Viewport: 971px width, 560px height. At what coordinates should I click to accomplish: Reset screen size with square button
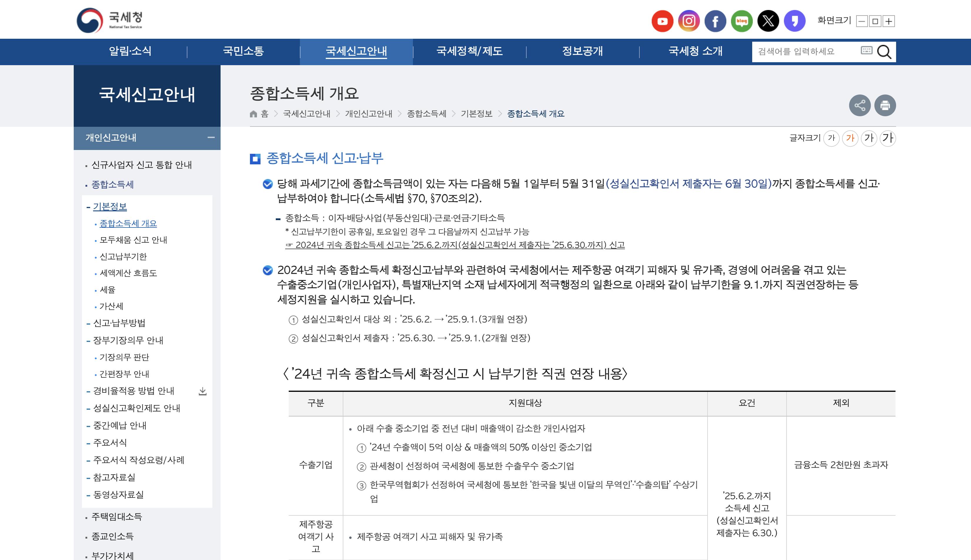pos(875,21)
